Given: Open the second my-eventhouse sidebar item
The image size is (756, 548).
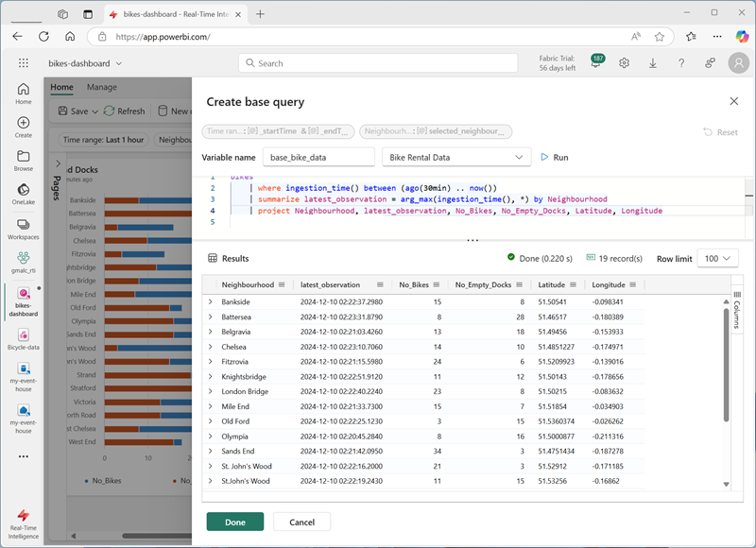Looking at the screenshot, I should [x=23, y=420].
